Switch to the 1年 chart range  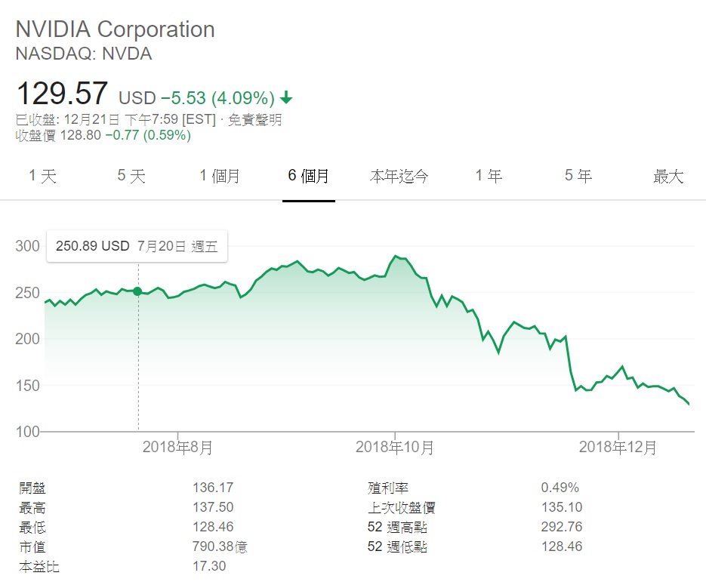coord(488,175)
